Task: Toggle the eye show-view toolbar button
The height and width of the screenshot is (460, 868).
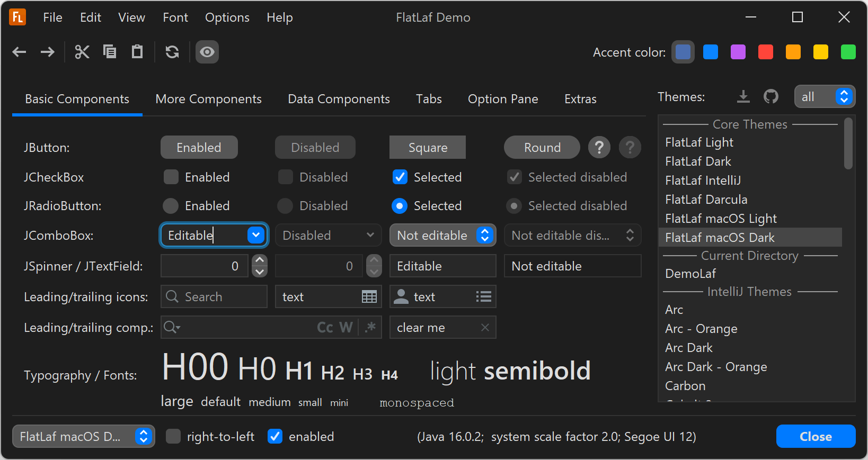Action: coord(207,52)
